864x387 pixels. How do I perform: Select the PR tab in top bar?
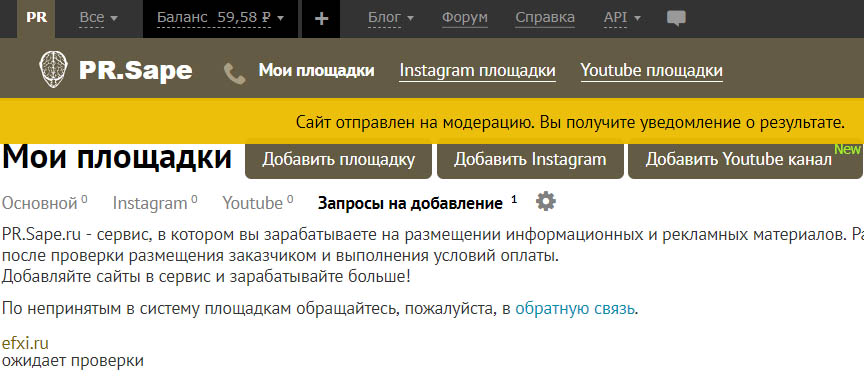[x=36, y=18]
